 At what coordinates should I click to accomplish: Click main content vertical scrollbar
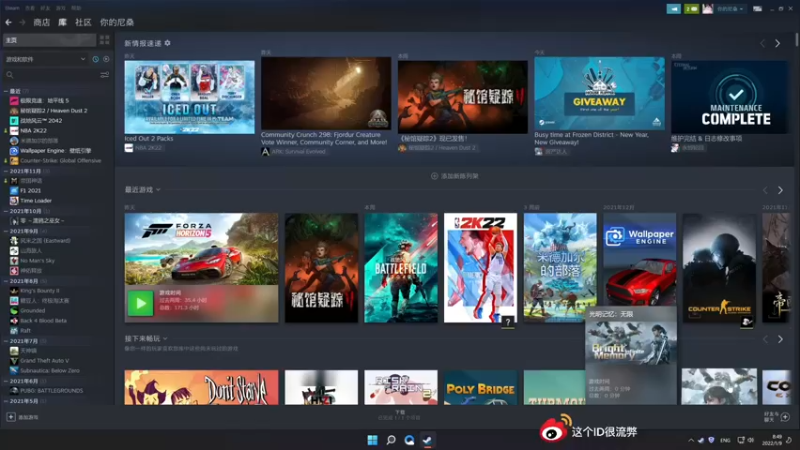[x=796, y=40]
